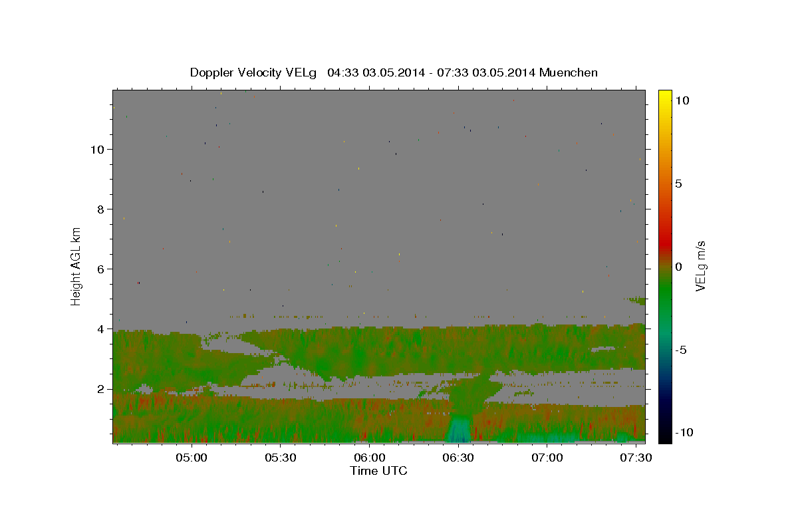Click the Height AGL km axis label
The image size is (798, 532).
pos(76,266)
